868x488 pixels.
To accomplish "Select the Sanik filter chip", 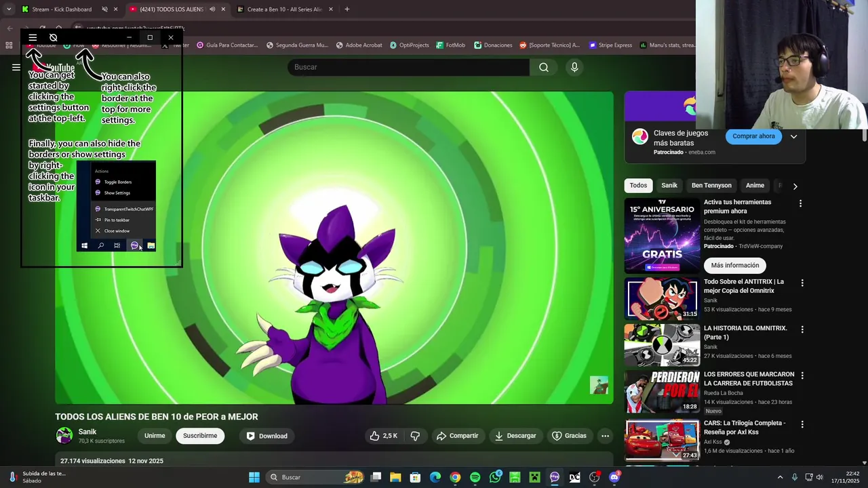I will [669, 186].
